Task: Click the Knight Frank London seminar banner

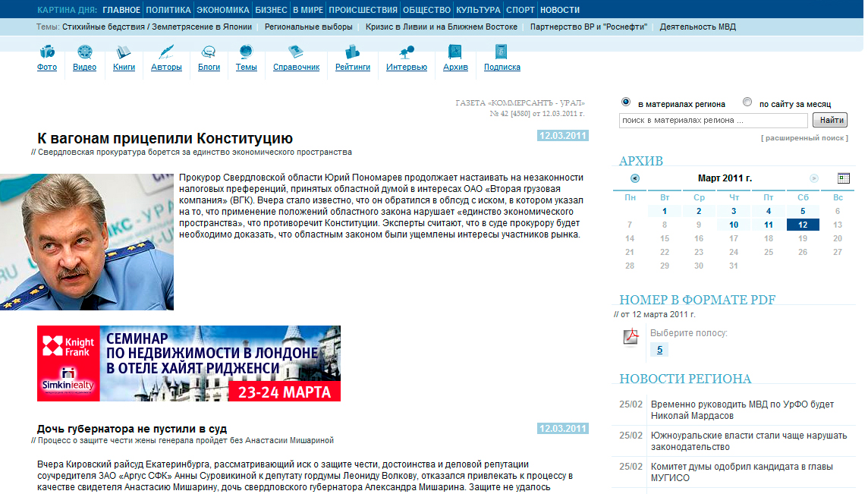Action: tap(189, 363)
